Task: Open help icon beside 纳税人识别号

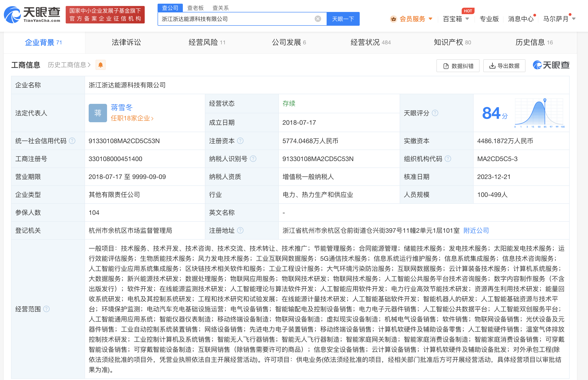Action: (x=253, y=159)
